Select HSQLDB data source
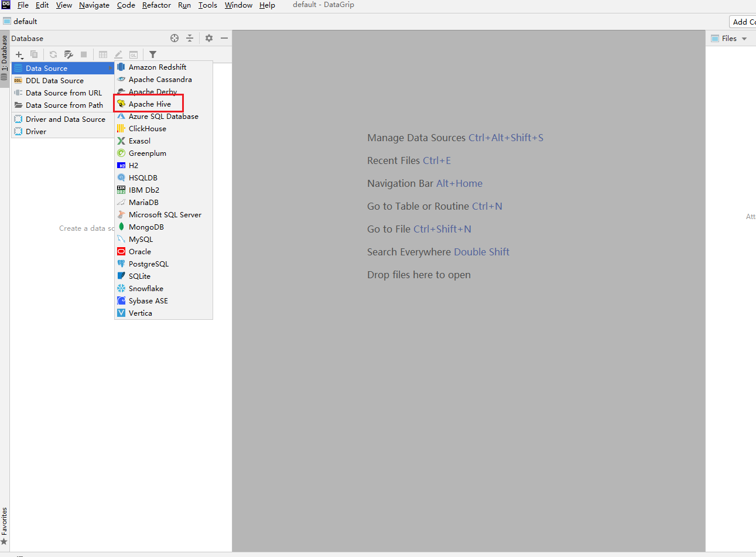Image resolution: width=756 pixels, height=557 pixels. (163, 177)
